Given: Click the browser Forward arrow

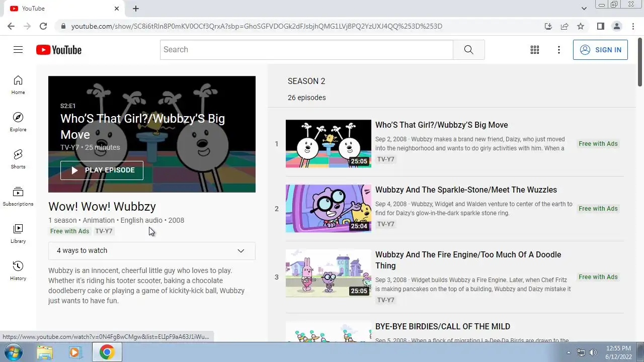Looking at the screenshot, I should pos(27,26).
